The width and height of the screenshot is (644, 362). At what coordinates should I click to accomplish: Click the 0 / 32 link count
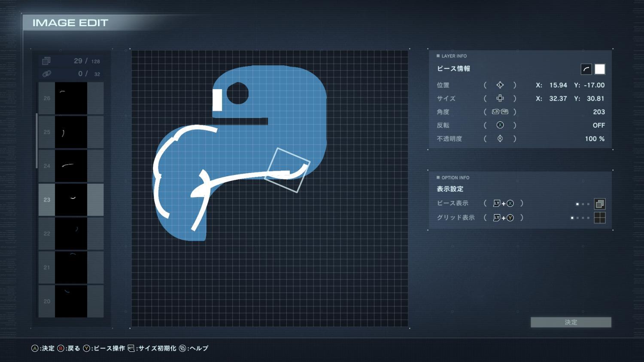click(x=89, y=74)
